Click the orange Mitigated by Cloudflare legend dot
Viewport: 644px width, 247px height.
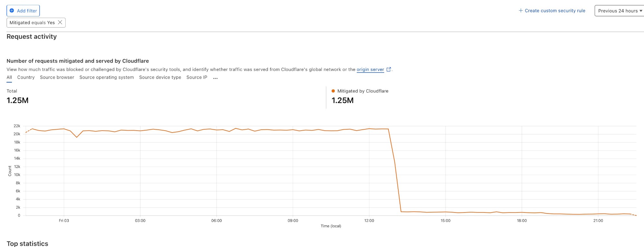tap(333, 91)
